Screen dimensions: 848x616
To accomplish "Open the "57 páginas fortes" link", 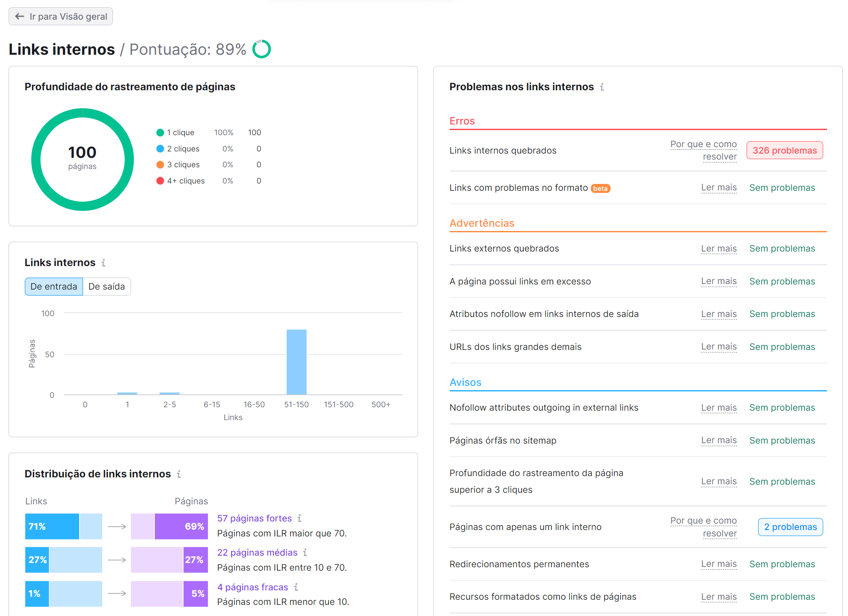I will [254, 518].
